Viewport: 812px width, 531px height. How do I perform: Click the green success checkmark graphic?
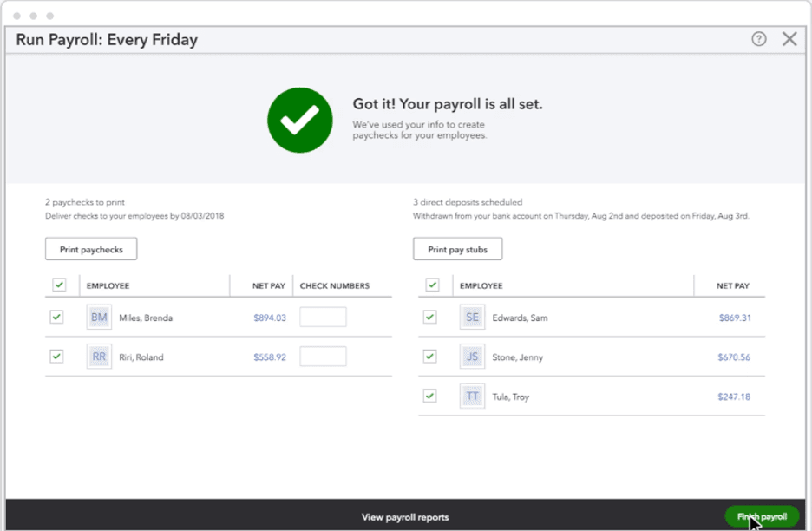[299, 120]
